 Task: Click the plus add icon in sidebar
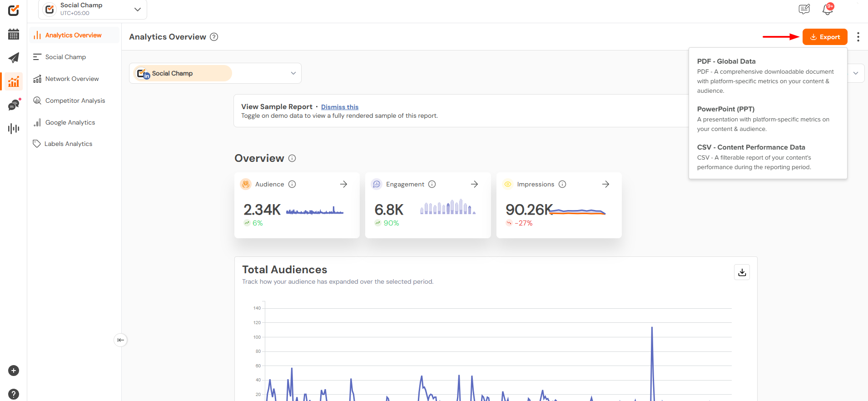click(14, 371)
